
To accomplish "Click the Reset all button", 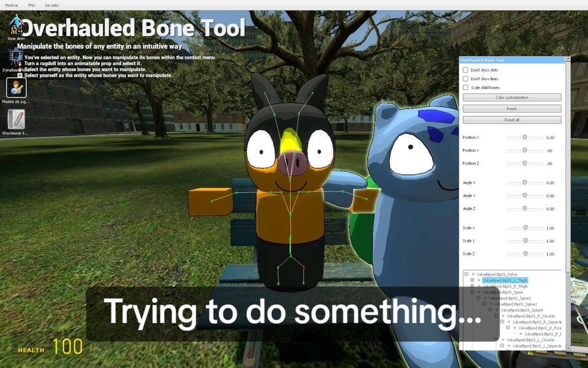I will click(x=512, y=120).
